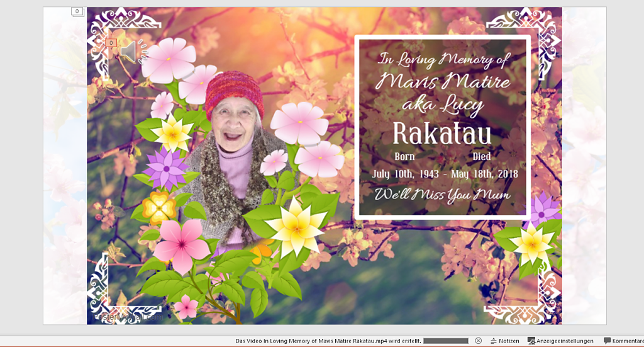Viewport: 644px width, 347px height.
Task: Show the Kommentare comments pane
Action: [623, 341]
